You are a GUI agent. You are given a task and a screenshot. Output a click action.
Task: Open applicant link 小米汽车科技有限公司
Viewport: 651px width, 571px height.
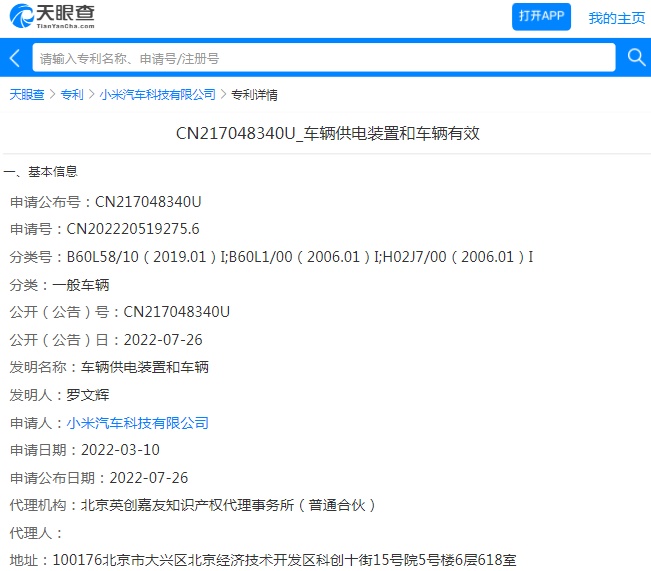(x=137, y=423)
